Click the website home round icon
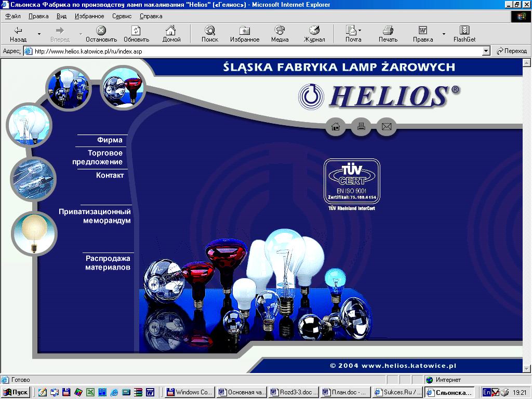 click(336, 127)
